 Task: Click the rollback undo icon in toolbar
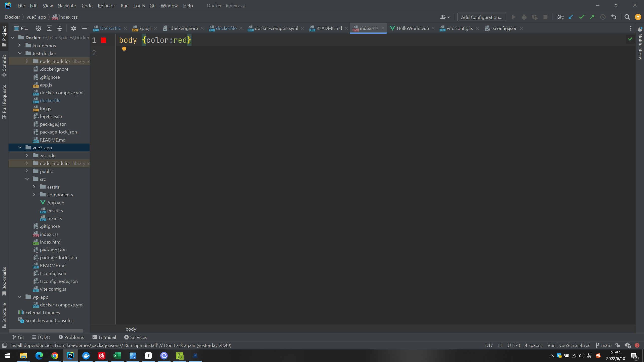[x=614, y=17]
